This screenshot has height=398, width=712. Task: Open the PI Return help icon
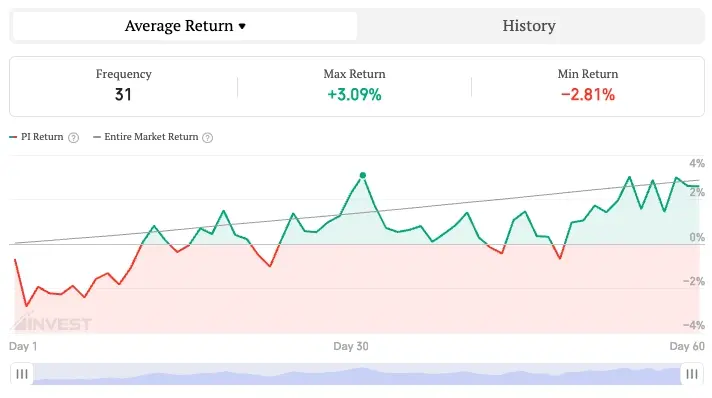73,138
